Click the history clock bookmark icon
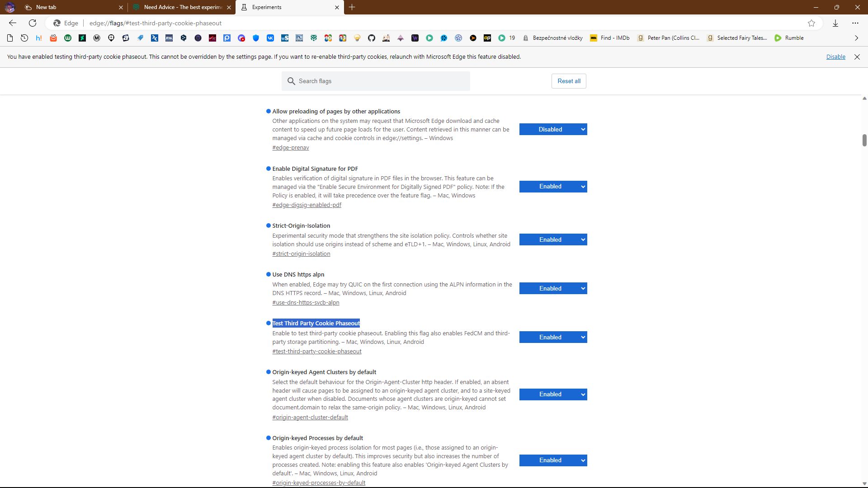Image resolution: width=868 pixels, height=488 pixels. (24, 38)
